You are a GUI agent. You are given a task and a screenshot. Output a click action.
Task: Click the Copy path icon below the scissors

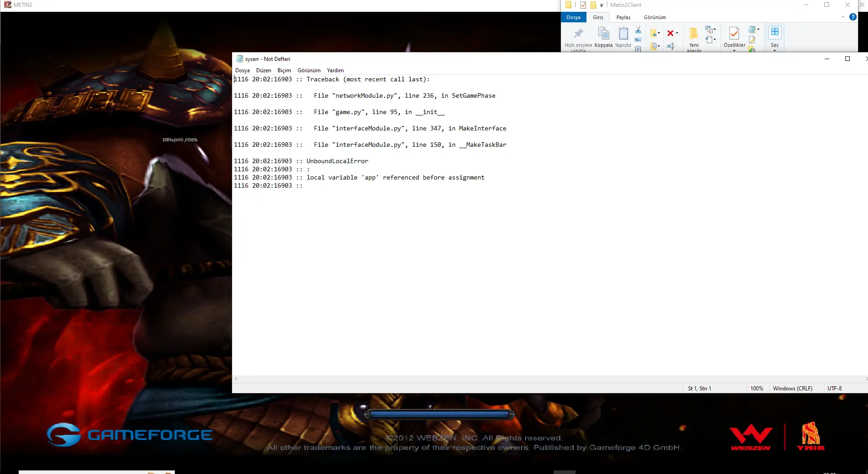pyautogui.click(x=638, y=40)
